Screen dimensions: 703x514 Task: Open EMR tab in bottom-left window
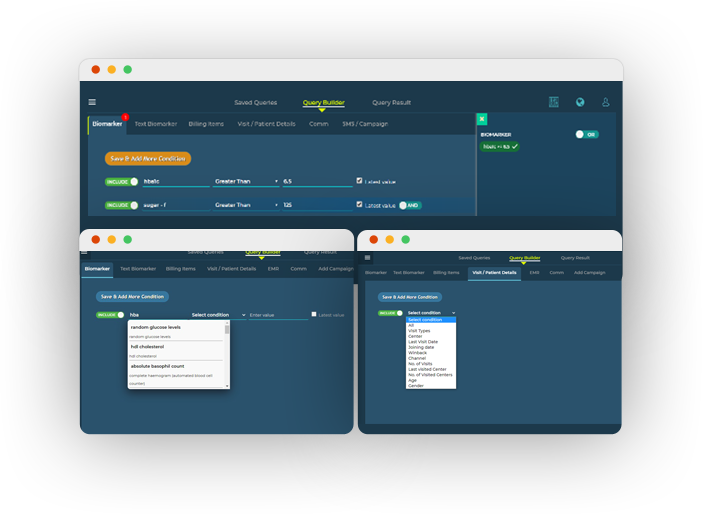tap(273, 269)
